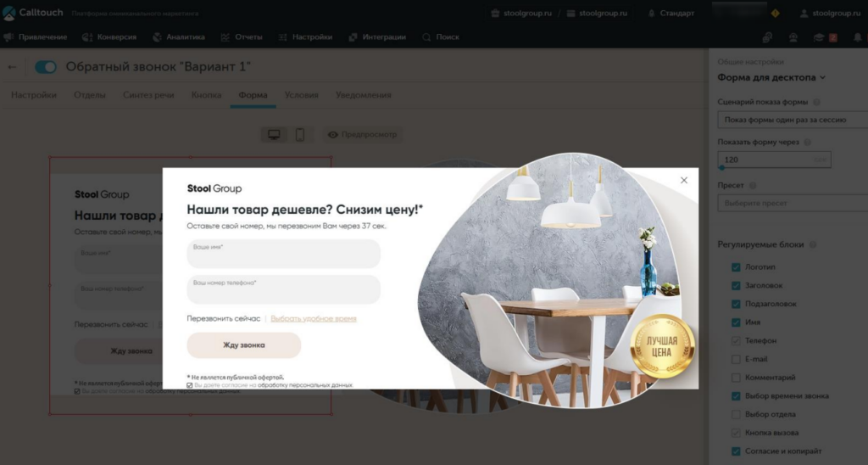
Task: Switch to the Условия tab
Action: click(301, 95)
